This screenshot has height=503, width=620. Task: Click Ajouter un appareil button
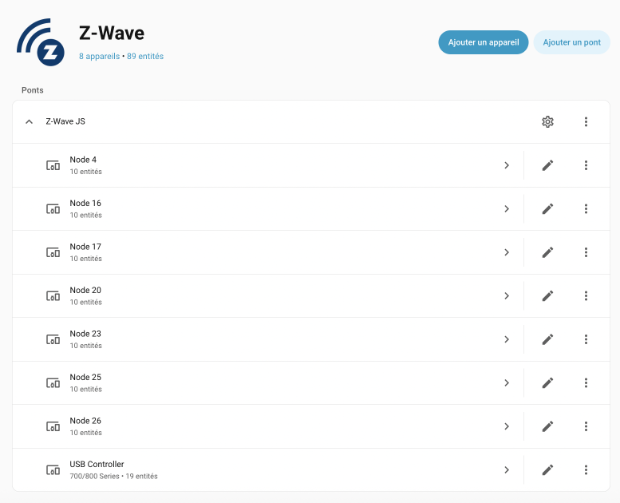click(483, 42)
